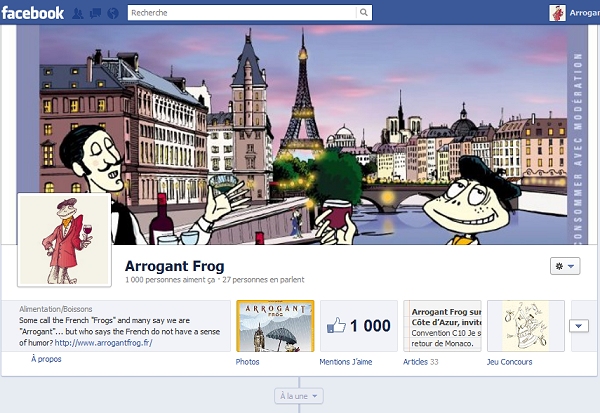Open the Jeu Concours tile image
Image resolution: width=600 pixels, height=413 pixels.
click(526, 326)
